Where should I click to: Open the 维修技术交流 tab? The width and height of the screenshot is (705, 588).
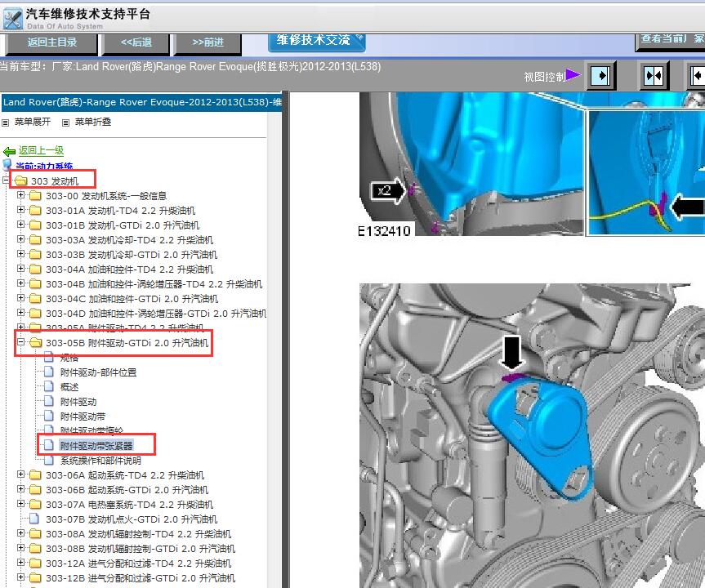[x=317, y=42]
